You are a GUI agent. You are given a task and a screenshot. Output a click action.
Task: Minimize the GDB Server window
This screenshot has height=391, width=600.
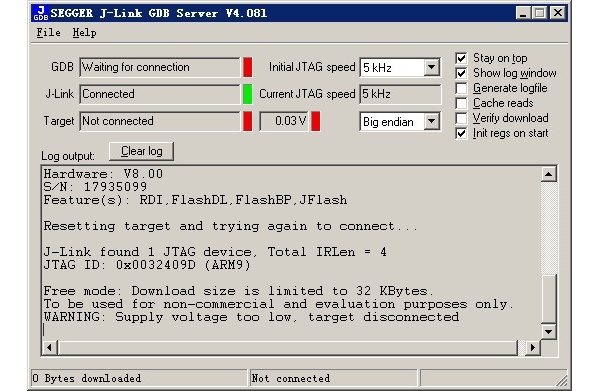(523, 13)
